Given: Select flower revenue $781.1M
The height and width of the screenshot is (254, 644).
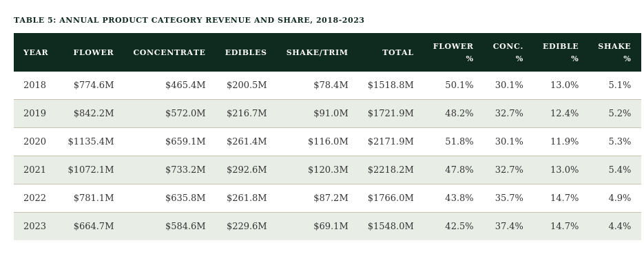Looking at the screenshot, I should pyautogui.click(x=94, y=198).
